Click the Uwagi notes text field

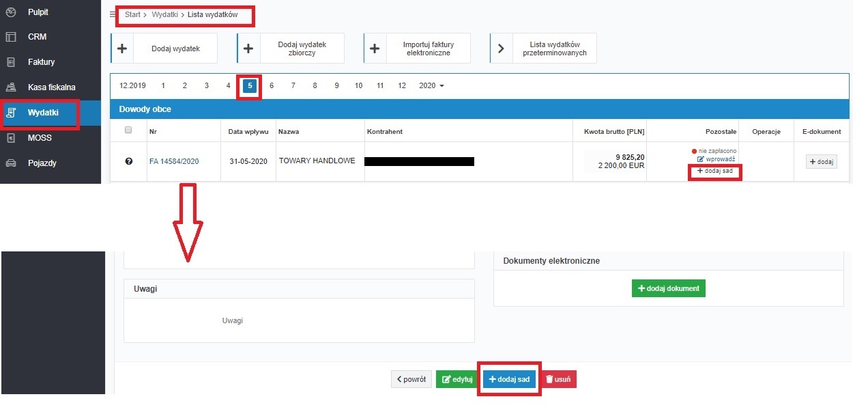[x=299, y=320]
